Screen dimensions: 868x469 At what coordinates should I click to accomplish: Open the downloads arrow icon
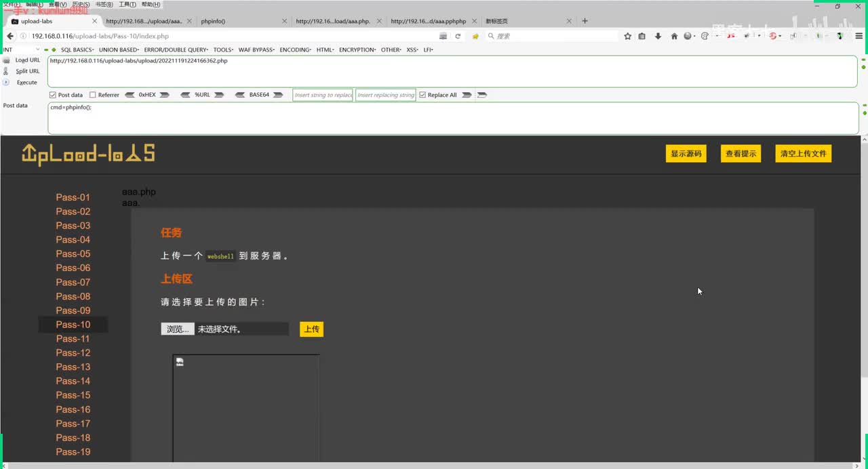point(658,36)
